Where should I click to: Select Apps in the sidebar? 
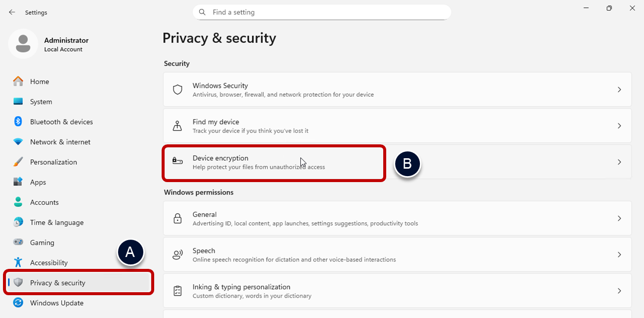point(38,182)
